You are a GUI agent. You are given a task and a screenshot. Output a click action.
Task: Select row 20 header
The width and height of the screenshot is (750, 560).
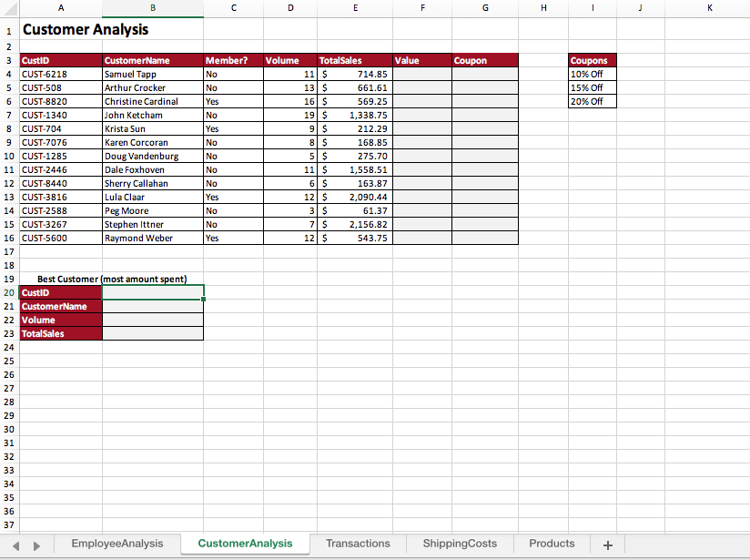tap(9, 292)
